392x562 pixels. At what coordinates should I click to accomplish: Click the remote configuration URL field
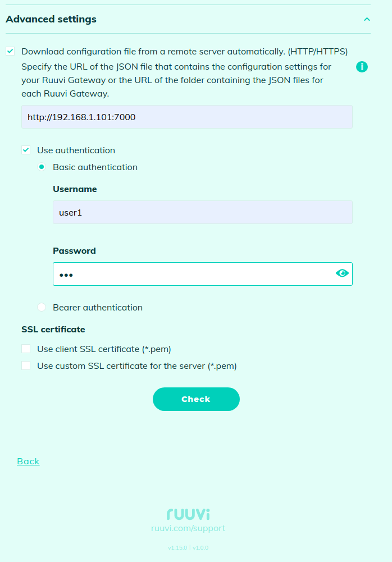(x=186, y=117)
